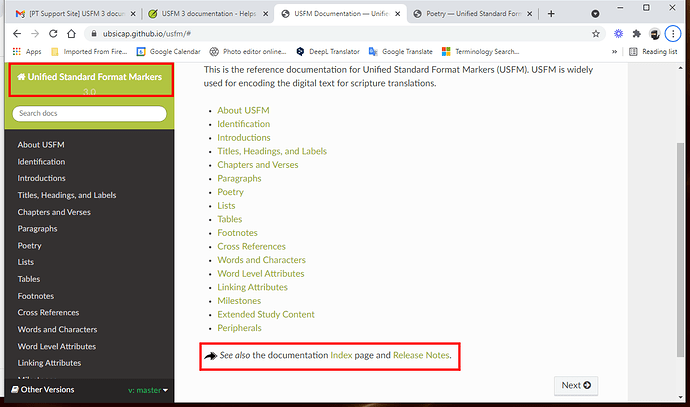Follow Milestones link in contents list
The height and width of the screenshot is (407, 690).
pyautogui.click(x=239, y=301)
